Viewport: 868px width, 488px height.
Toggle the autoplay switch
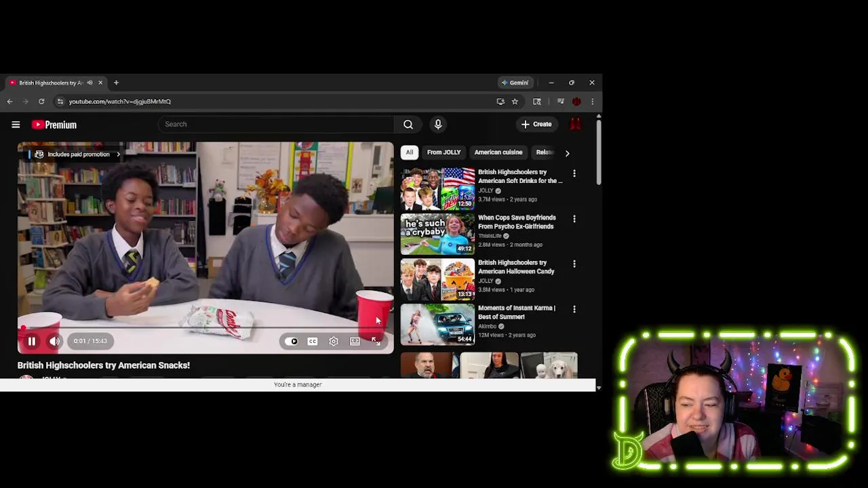tap(291, 342)
